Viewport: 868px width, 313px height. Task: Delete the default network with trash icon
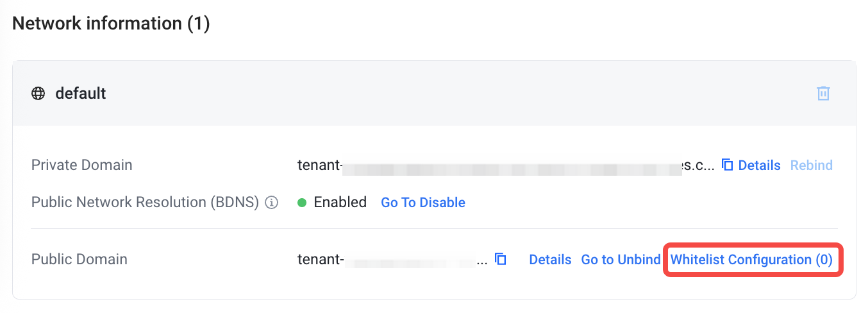(x=823, y=94)
